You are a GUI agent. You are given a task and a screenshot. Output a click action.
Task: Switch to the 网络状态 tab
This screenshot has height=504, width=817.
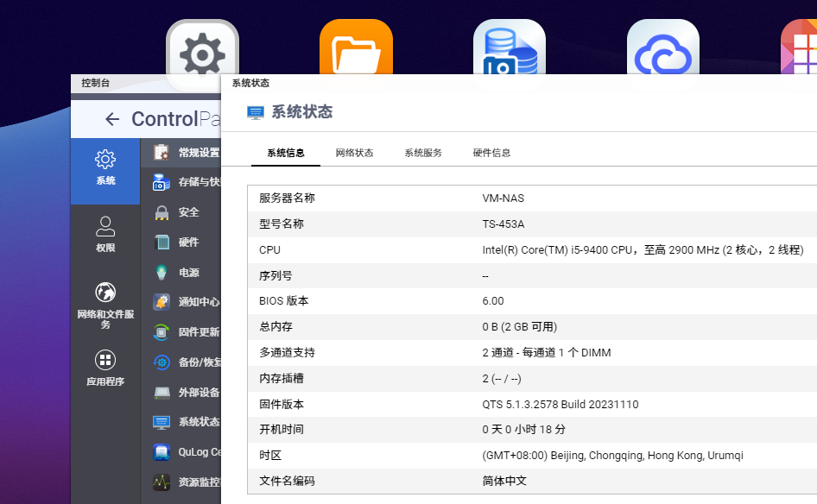tap(354, 153)
